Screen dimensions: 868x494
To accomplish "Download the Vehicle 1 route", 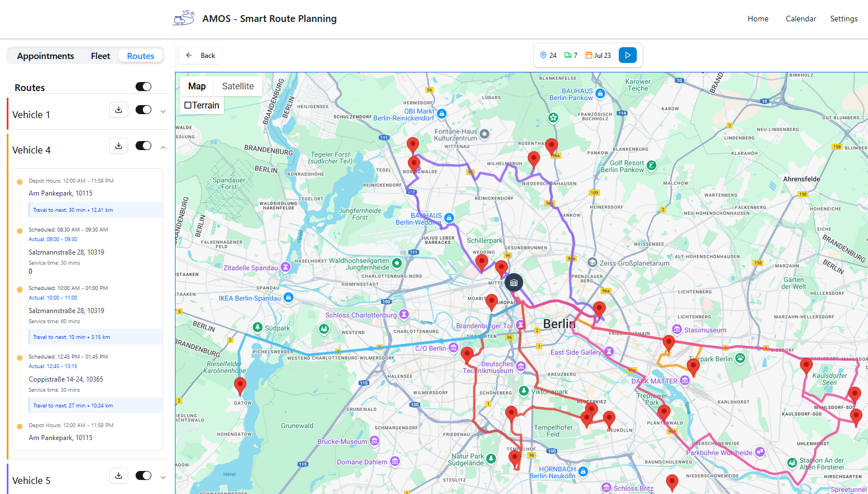I will coord(119,110).
